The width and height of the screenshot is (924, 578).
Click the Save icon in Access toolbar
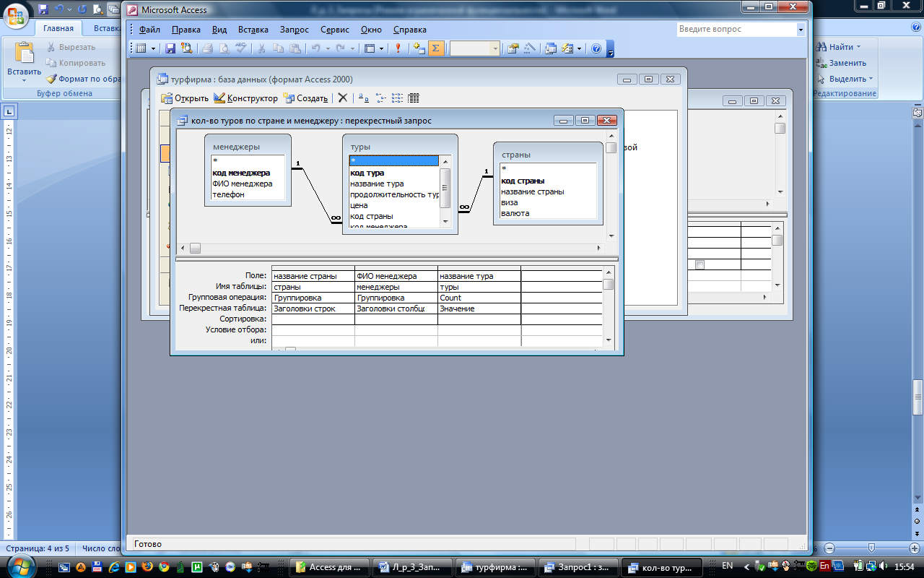click(171, 48)
